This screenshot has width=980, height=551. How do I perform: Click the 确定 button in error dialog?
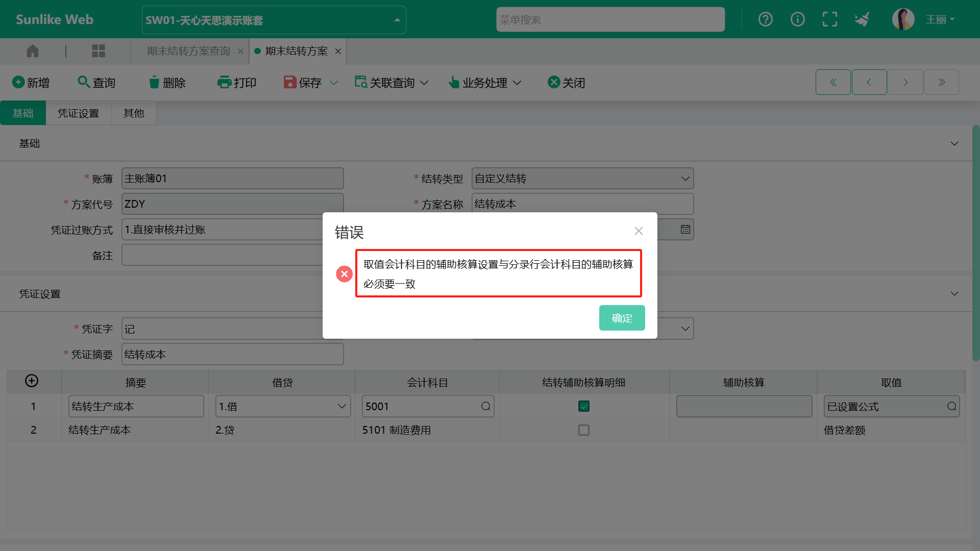click(622, 318)
